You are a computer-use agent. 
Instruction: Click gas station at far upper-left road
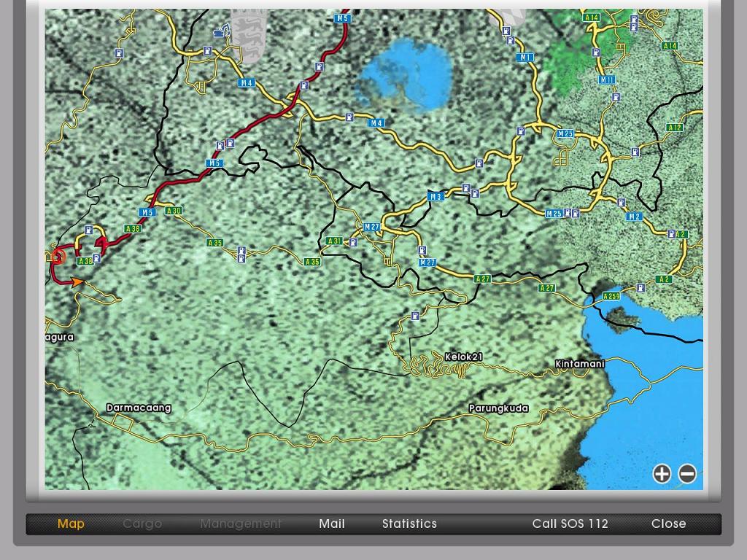119,53
